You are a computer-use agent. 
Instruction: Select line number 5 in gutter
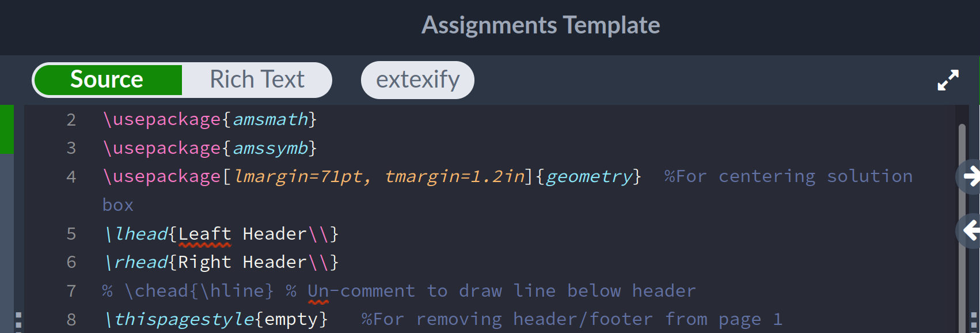click(x=71, y=233)
